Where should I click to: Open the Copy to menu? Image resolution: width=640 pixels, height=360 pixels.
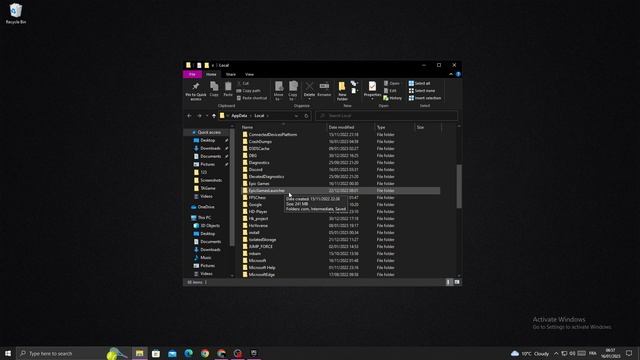coord(293,91)
